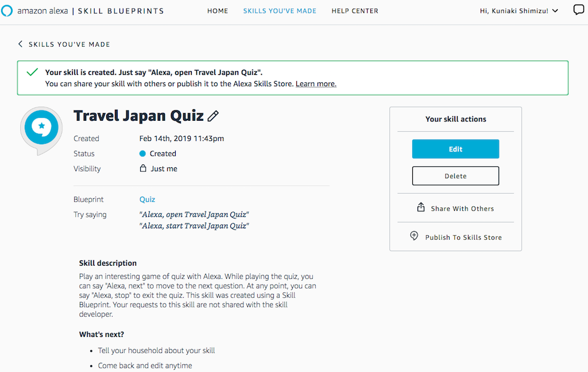Image resolution: width=588 pixels, height=372 pixels.
Task: Open the HELP CENTER menu item
Action: [x=355, y=11]
